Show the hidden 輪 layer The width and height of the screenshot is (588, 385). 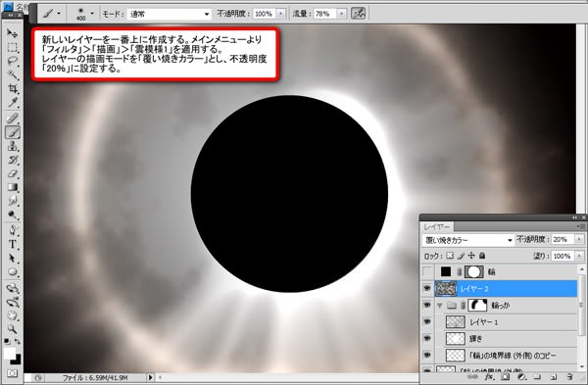click(x=427, y=271)
